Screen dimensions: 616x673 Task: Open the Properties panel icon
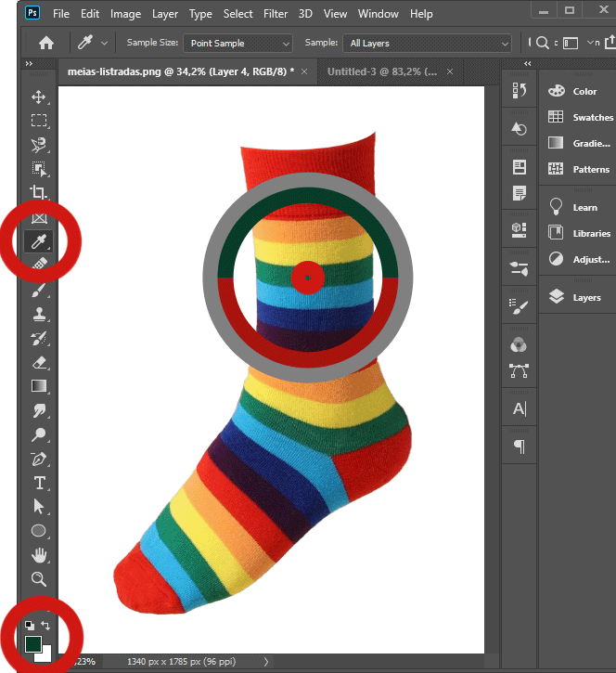click(x=519, y=167)
